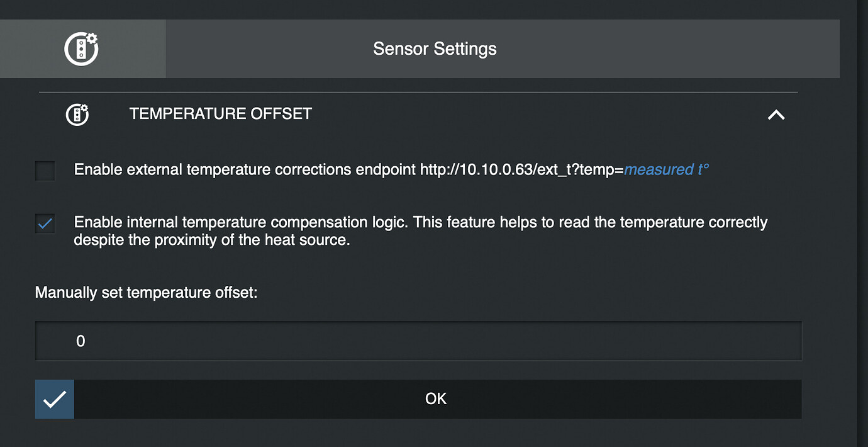Viewport: 868px width, 447px height.
Task: Select the Temperature Offset section heading
Action: 220,114
